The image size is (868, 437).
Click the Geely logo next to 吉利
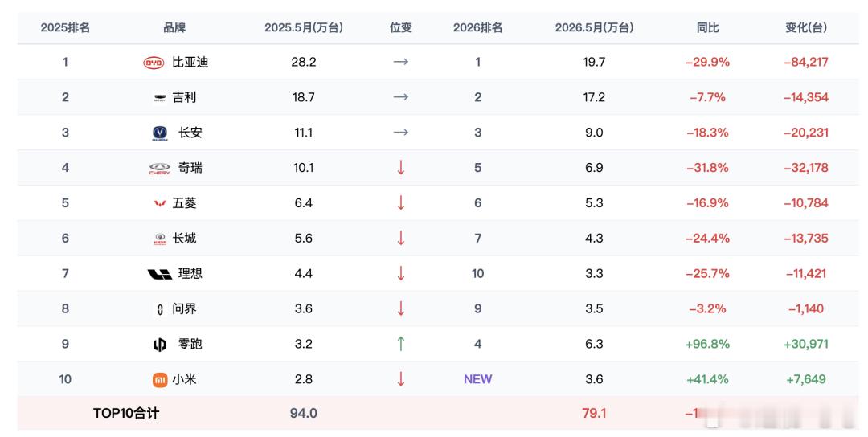[160, 98]
